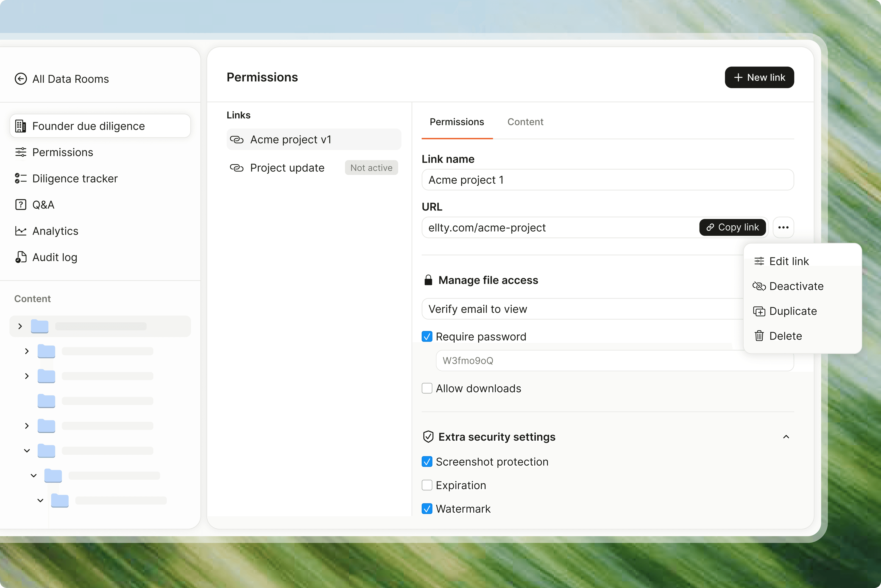Open the three-dots more options button
The image size is (881, 588).
click(x=783, y=227)
